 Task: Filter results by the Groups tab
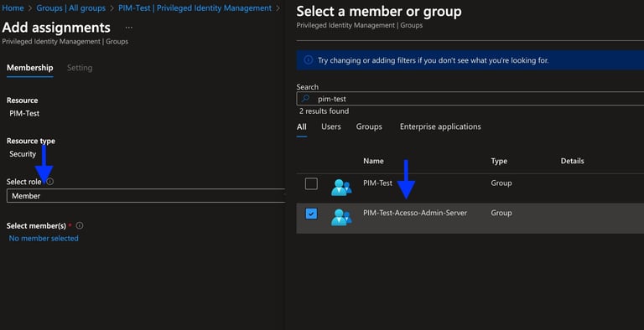[369, 126]
